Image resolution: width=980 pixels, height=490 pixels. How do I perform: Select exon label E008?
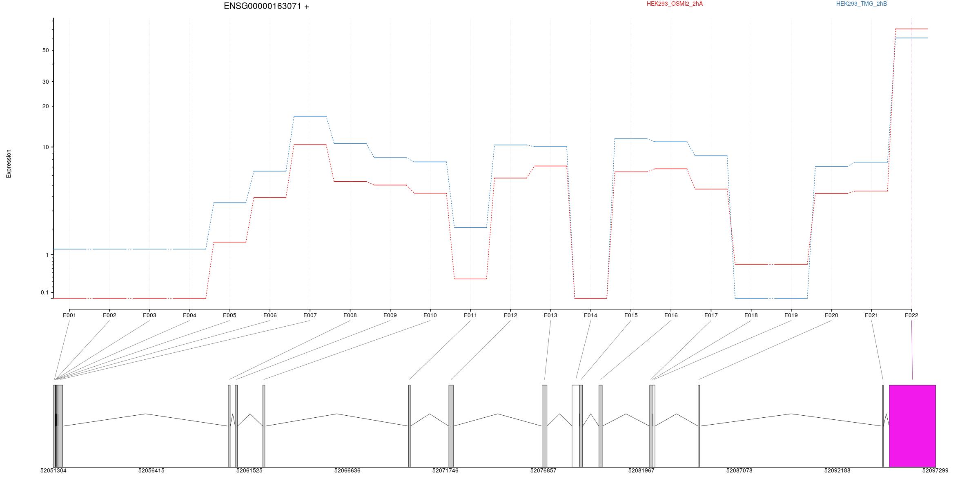pyautogui.click(x=350, y=315)
